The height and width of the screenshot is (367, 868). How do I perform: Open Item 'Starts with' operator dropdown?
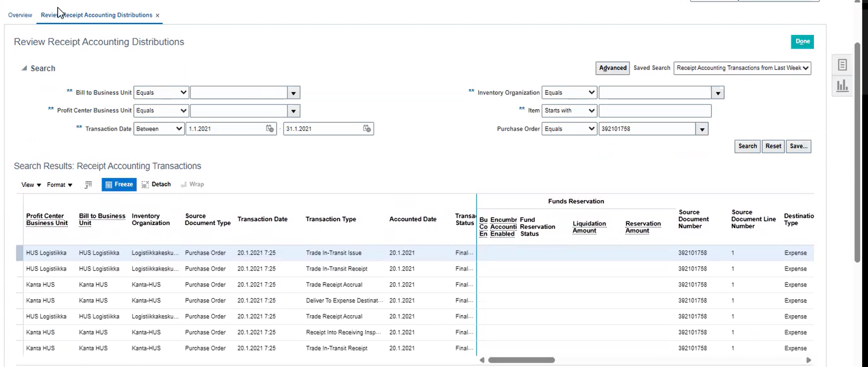point(569,111)
